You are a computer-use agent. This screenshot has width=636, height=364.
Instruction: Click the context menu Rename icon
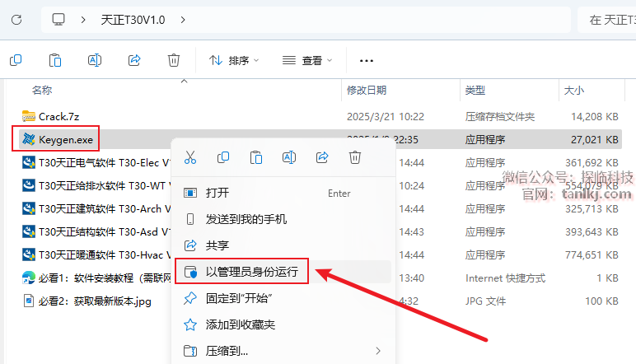(289, 157)
